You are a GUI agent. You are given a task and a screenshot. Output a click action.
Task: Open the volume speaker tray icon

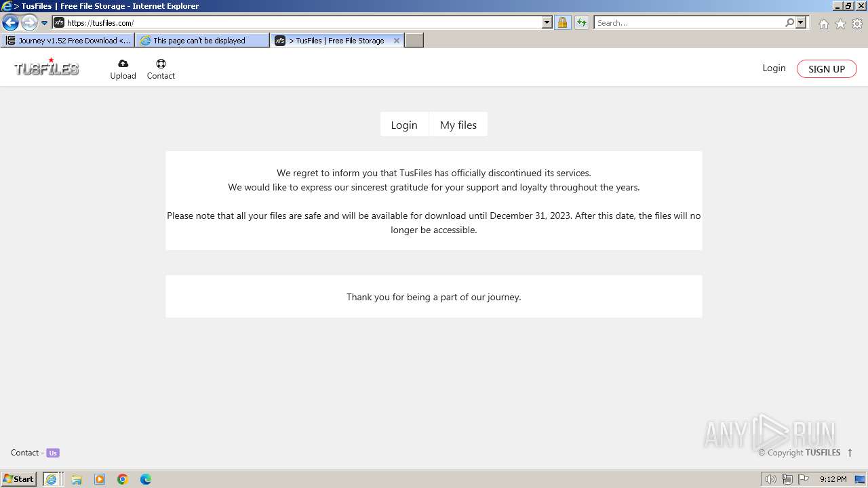770,479
